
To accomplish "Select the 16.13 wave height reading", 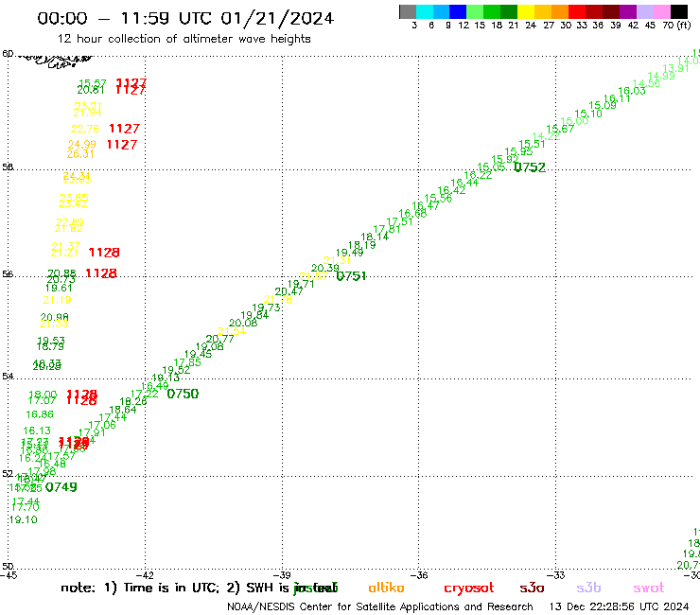I will [x=37, y=431].
